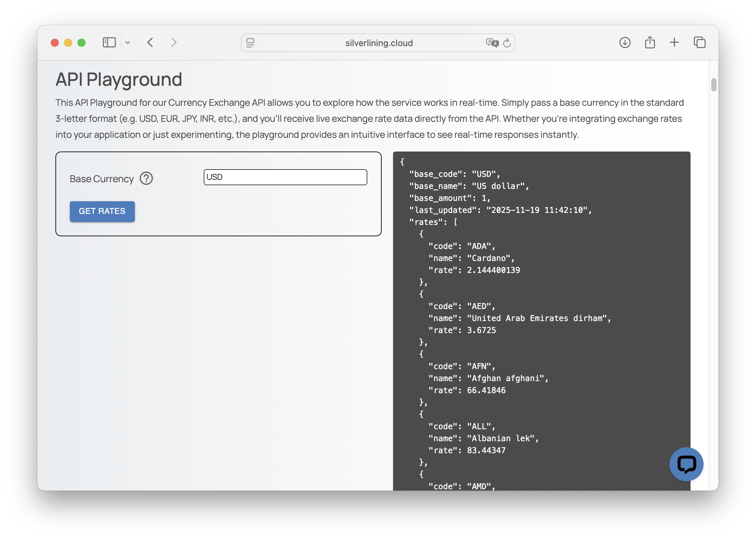Click the API Playground heading
This screenshot has width=756, height=540.
pyautogui.click(x=119, y=80)
